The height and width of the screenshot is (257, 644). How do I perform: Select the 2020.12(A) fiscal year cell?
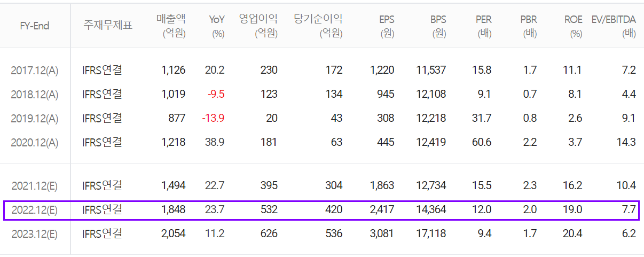coord(35,142)
